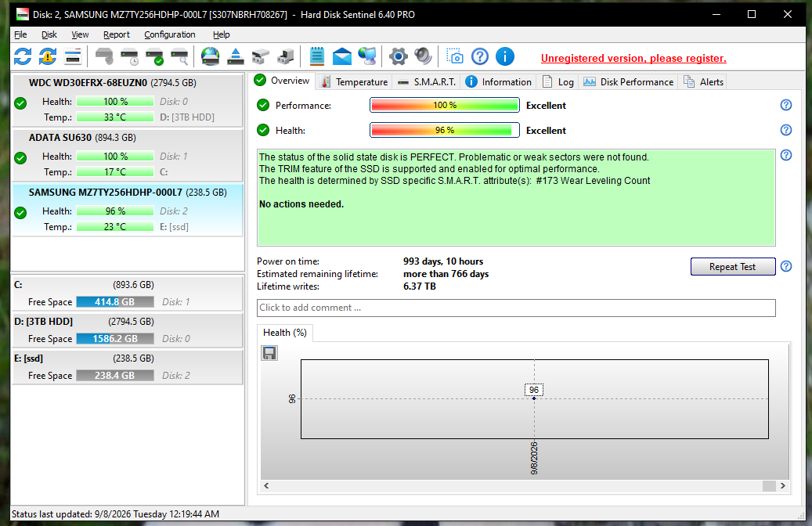Open the Configuration menu

170,34
